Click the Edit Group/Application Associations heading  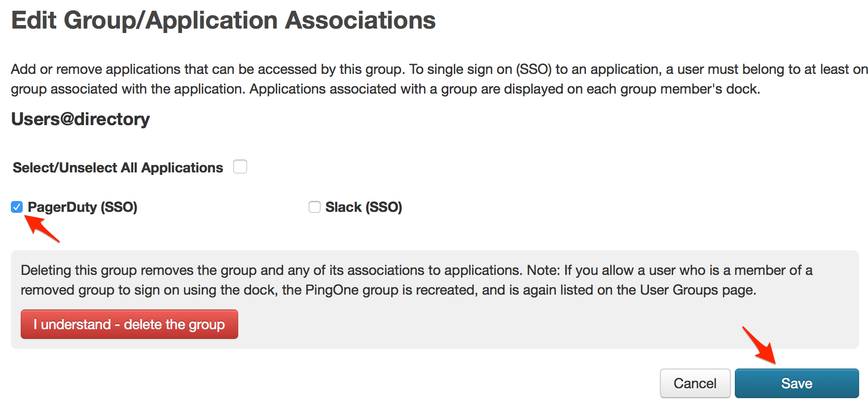pyautogui.click(x=223, y=21)
